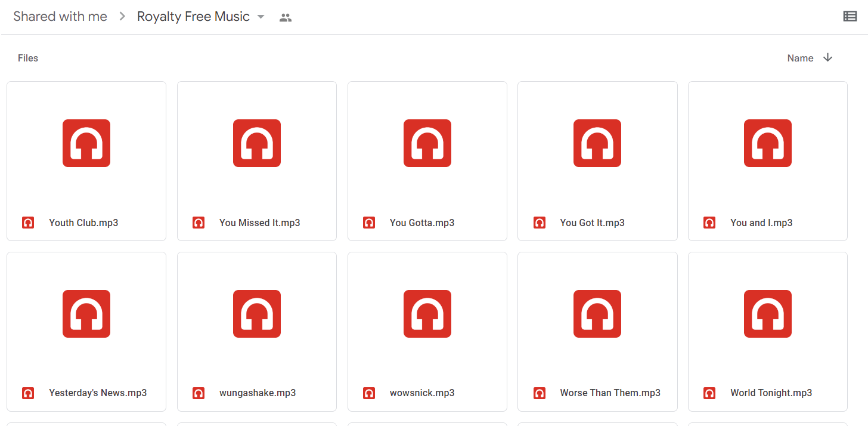Click large headphone thumbnail of Worse Than Them.mp3
Screen dimensions: 868x426
coord(597,314)
